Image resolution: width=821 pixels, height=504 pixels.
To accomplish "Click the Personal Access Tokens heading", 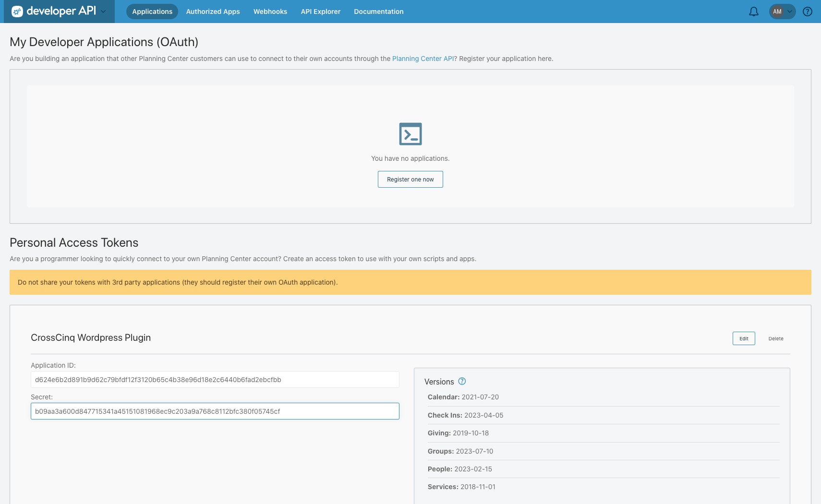I will (x=74, y=242).
